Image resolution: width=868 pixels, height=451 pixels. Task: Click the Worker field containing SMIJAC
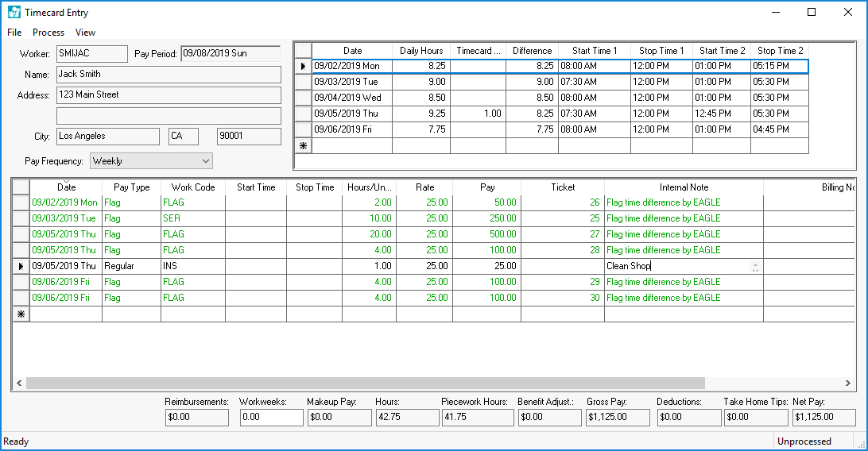91,54
